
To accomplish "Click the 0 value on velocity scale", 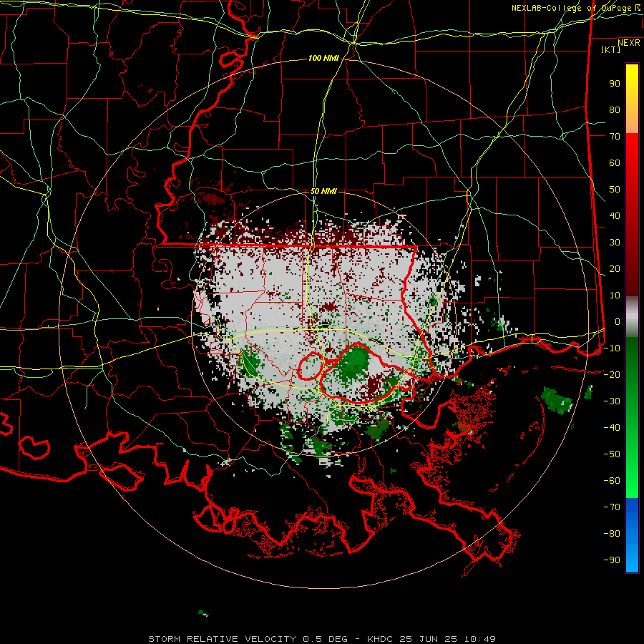I will (x=618, y=322).
